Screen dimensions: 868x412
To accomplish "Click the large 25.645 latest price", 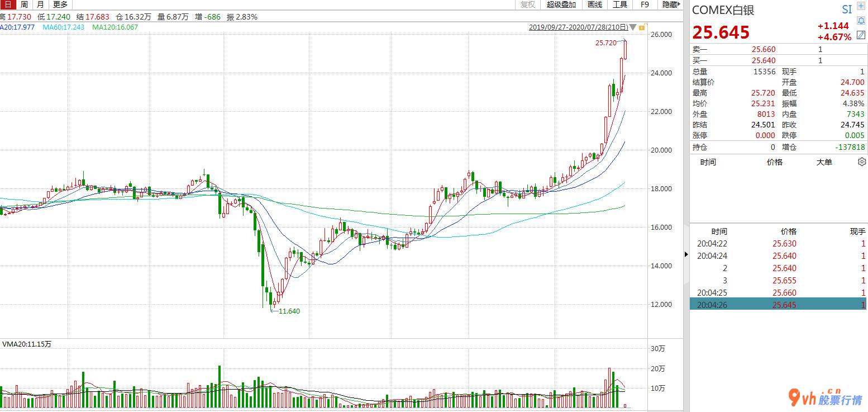I will point(721,32).
